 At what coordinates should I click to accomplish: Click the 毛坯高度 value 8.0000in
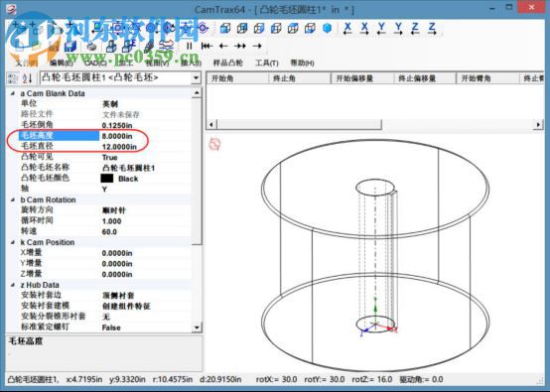pyautogui.click(x=117, y=136)
